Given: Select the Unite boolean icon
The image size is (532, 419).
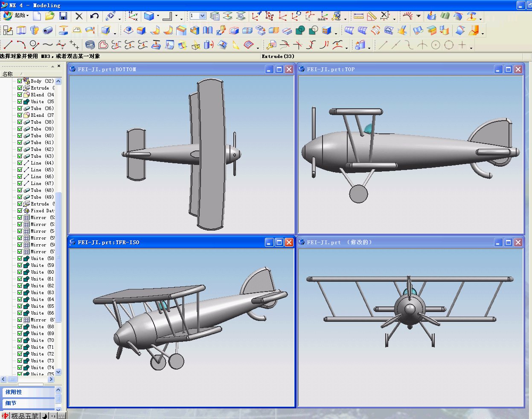Looking at the screenshot, I should pyautogui.click(x=300, y=30).
